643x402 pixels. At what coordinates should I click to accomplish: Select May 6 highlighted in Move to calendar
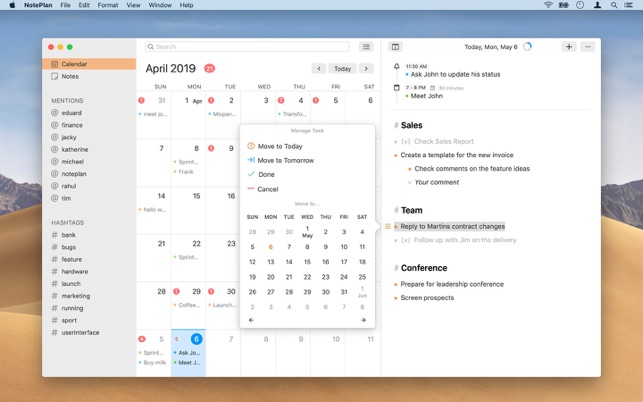point(271,247)
